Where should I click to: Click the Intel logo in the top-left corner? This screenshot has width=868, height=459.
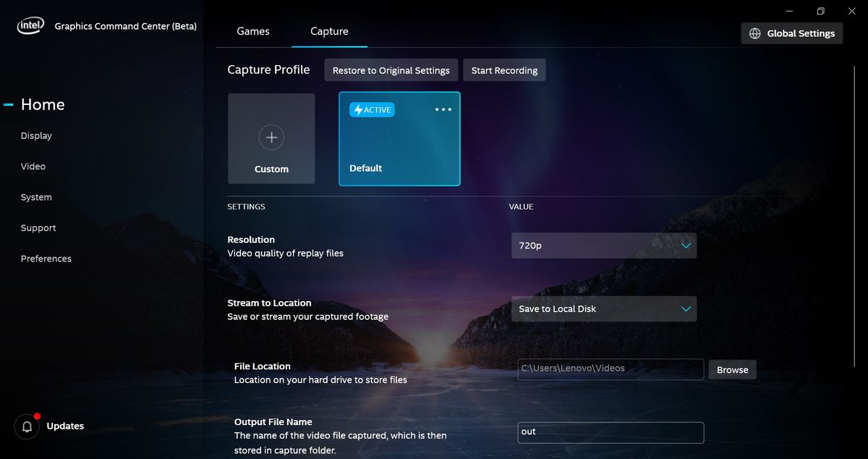(30, 24)
